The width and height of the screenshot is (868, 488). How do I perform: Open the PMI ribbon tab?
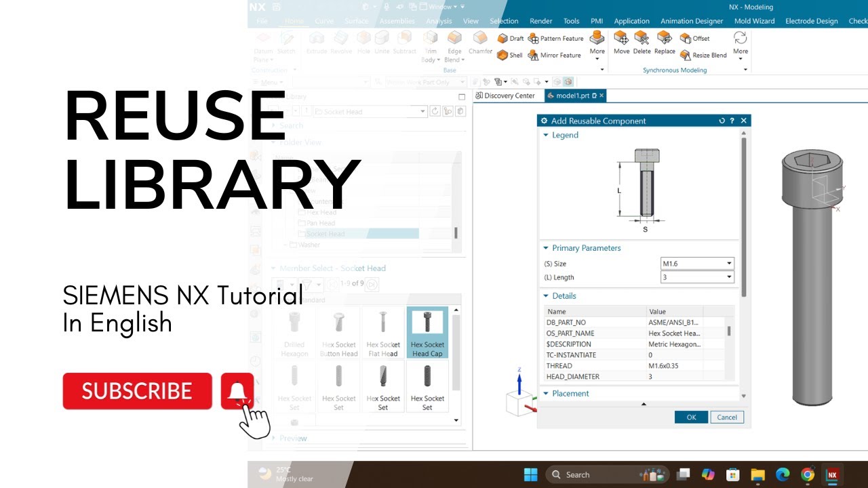(x=597, y=21)
